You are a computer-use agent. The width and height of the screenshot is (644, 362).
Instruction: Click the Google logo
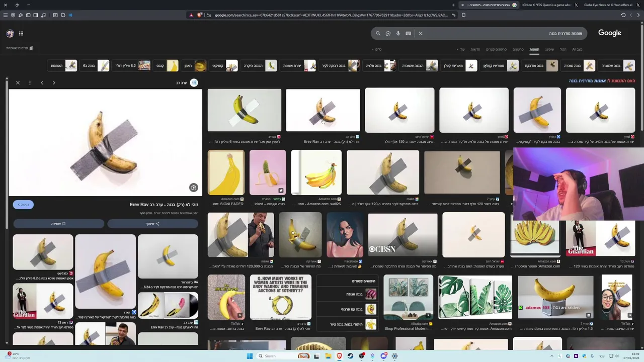[x=609, y=33]
